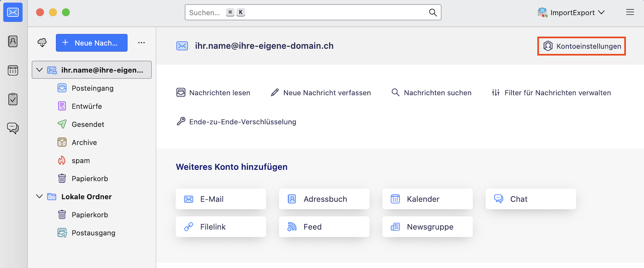Click Neue Nachricht verfassen
Image resolution: width=644 pixels, height=268 pixels.
[x=321, y=93]
